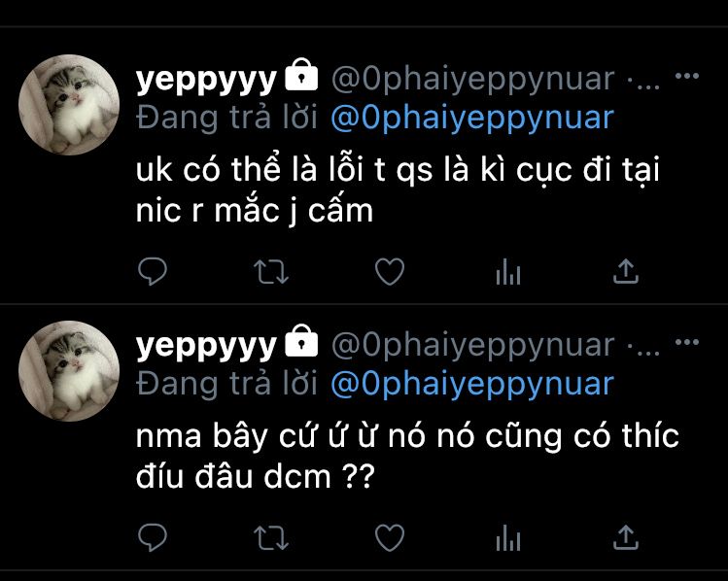Open yeppyyy display name on first tweet
The height and width of the screenshot is (581, 728).
pos(206,80)
